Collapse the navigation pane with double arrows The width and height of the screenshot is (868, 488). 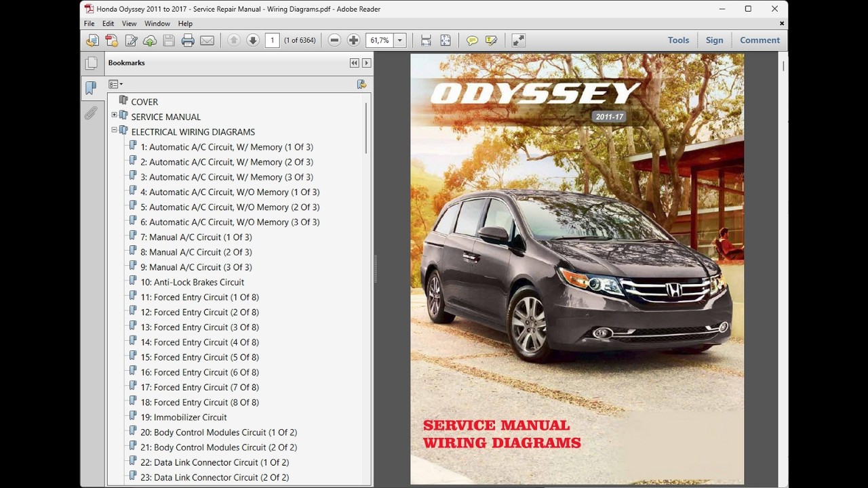354,63
